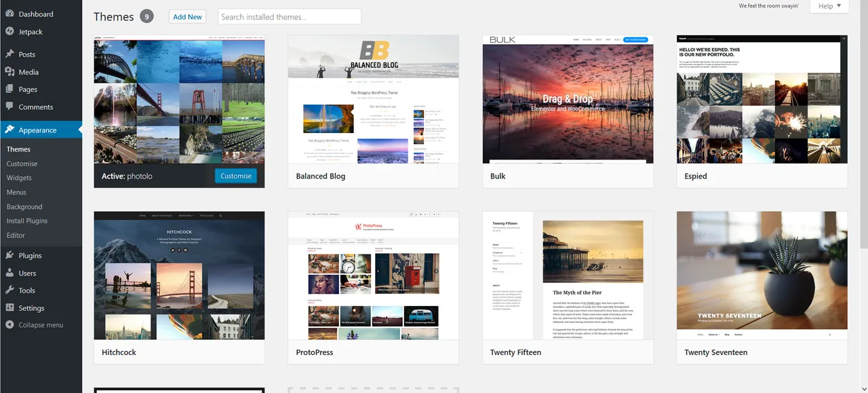Click the Twenty Seventeen theme name
This screenshot has height=393, width=868.
(716, 352)
